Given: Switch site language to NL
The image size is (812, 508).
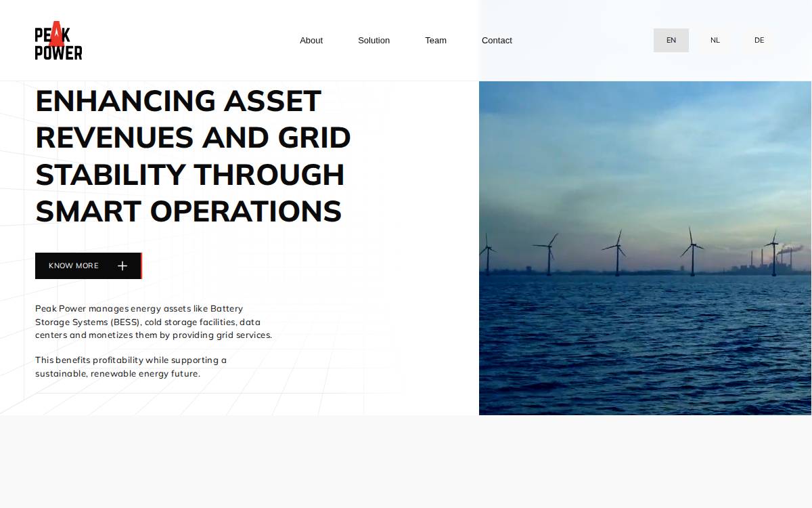Looking at the screenshot, I should click(715, 41).
